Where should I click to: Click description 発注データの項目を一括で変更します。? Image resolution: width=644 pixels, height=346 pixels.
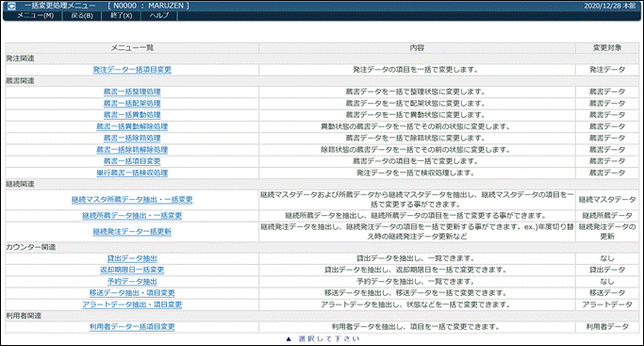[x=417, y=70]
